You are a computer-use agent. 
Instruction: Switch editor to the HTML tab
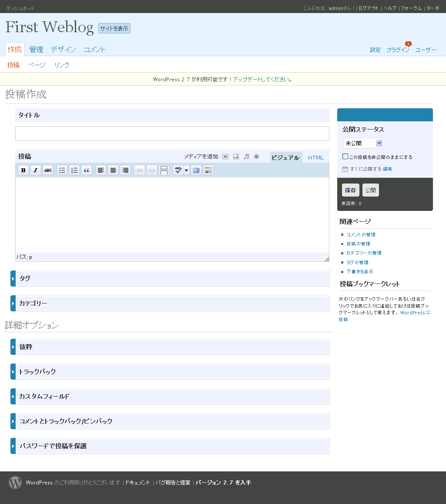[316, 157]
